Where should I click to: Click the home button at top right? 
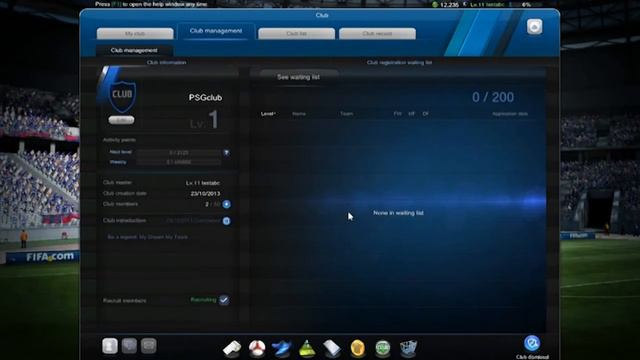pos(535,27)
